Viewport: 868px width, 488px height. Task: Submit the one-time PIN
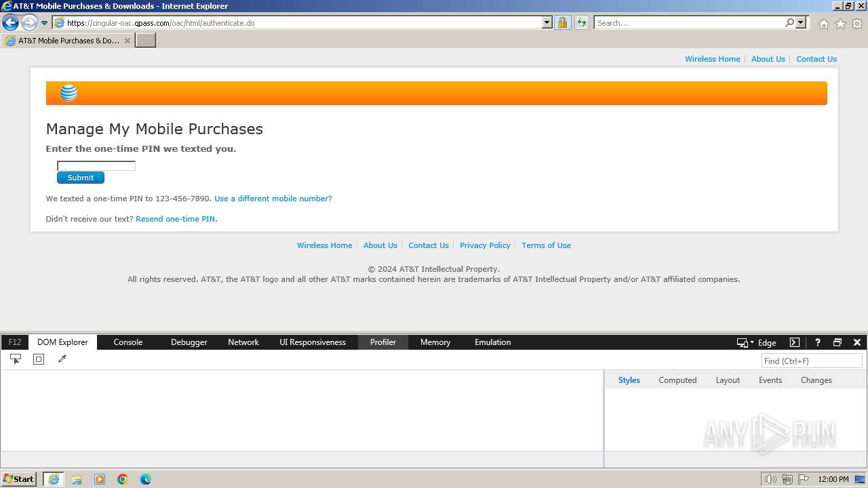click(81, 178)
